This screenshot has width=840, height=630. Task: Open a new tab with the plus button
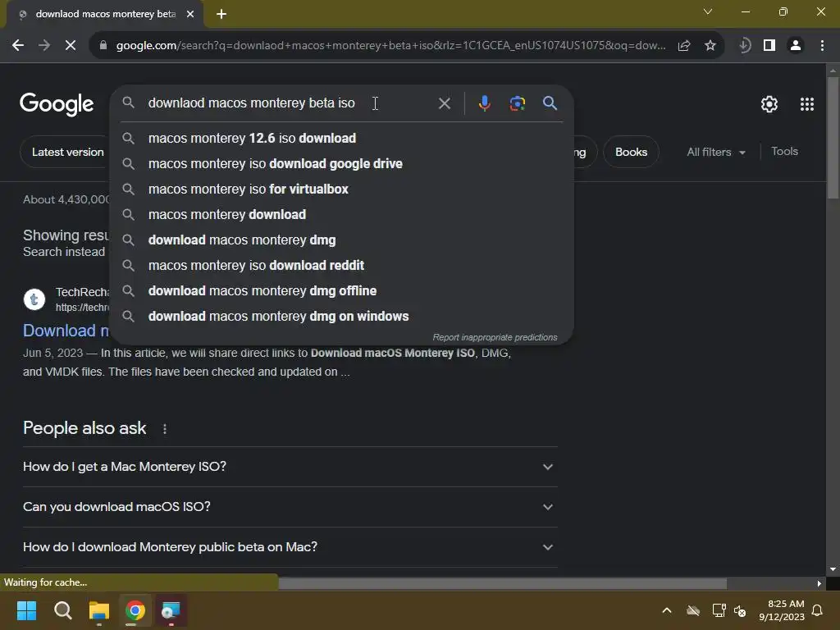click(x=221, y=15)
